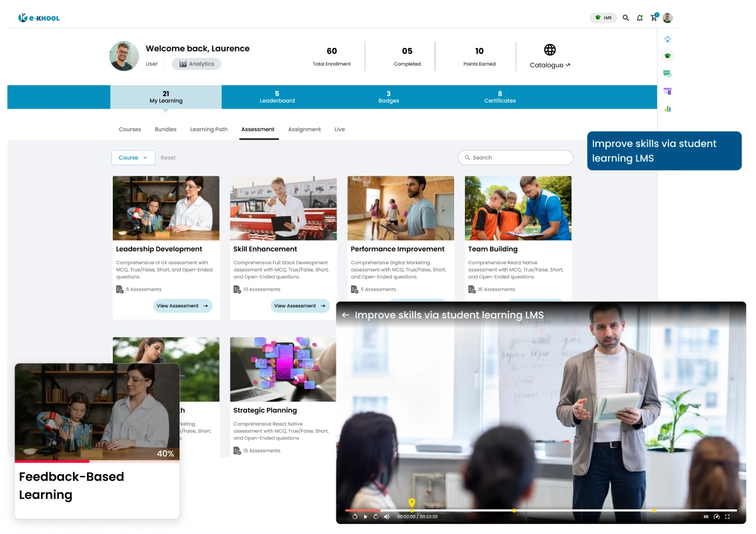This screenshot has width=756, height=534.
Task: Open the Course filter dropdown
Action: [x=133, y=158]
